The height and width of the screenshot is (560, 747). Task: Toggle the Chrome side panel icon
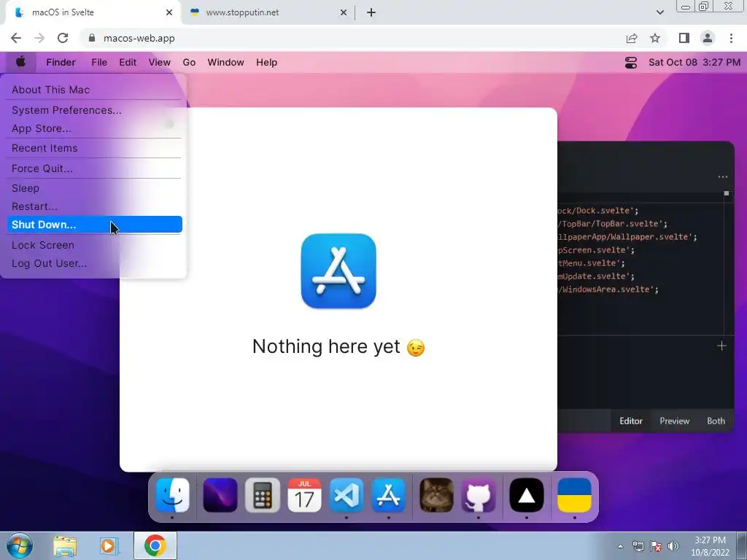click(684, 38)
